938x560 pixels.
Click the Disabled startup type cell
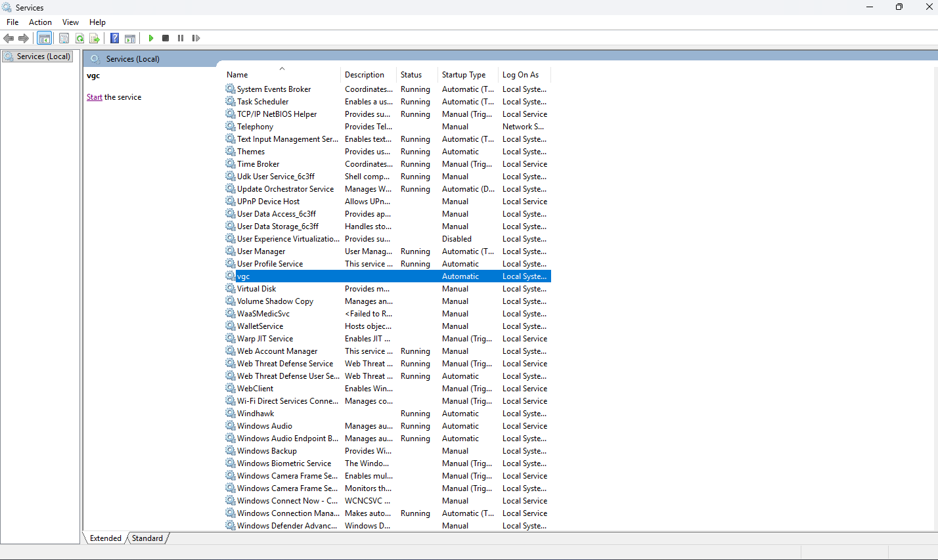click(457, 239)
